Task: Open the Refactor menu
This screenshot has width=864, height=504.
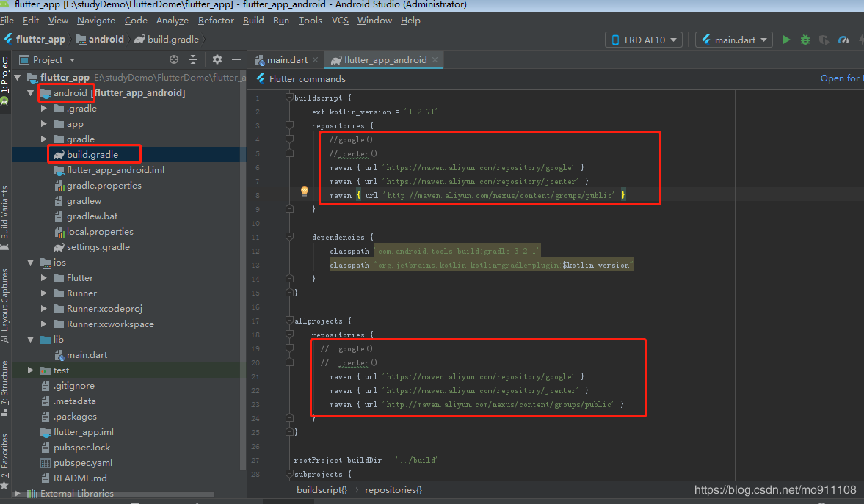Action: 216,21
